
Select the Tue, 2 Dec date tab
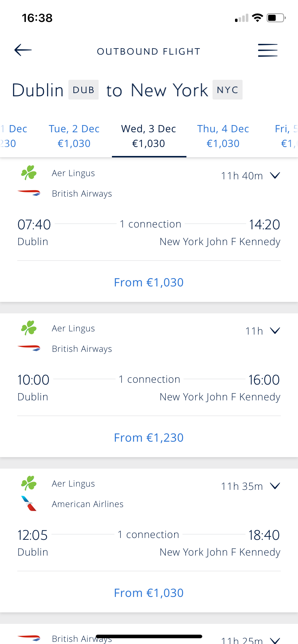(74, 136)
